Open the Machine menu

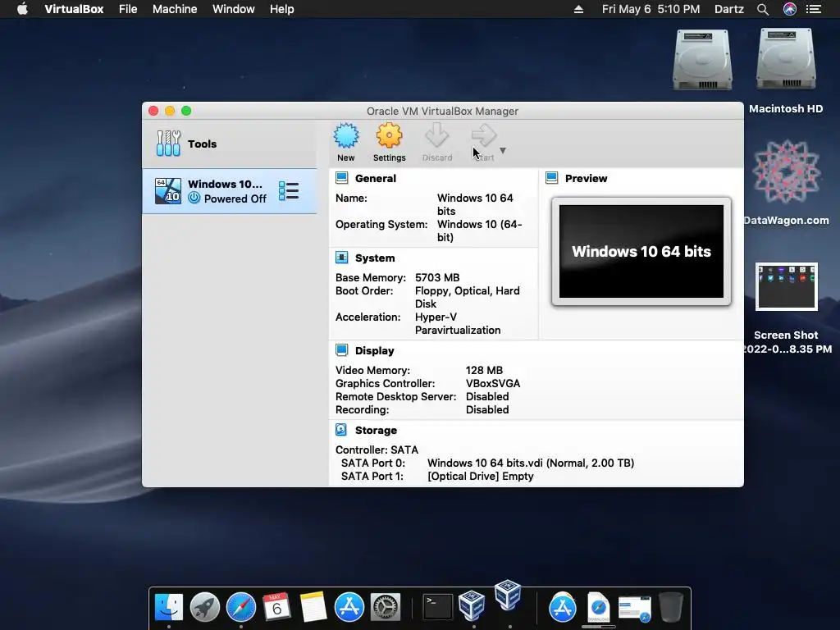[175, 9]
